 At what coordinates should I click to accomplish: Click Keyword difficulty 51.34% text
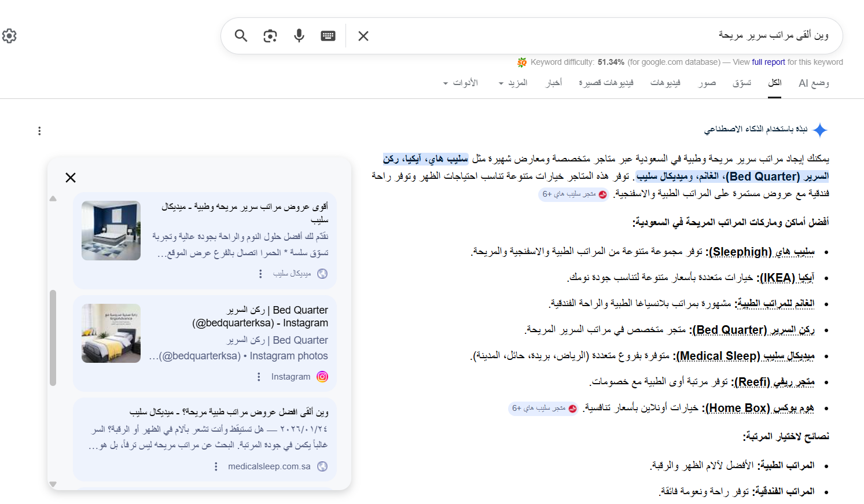(x=578, y=62)
